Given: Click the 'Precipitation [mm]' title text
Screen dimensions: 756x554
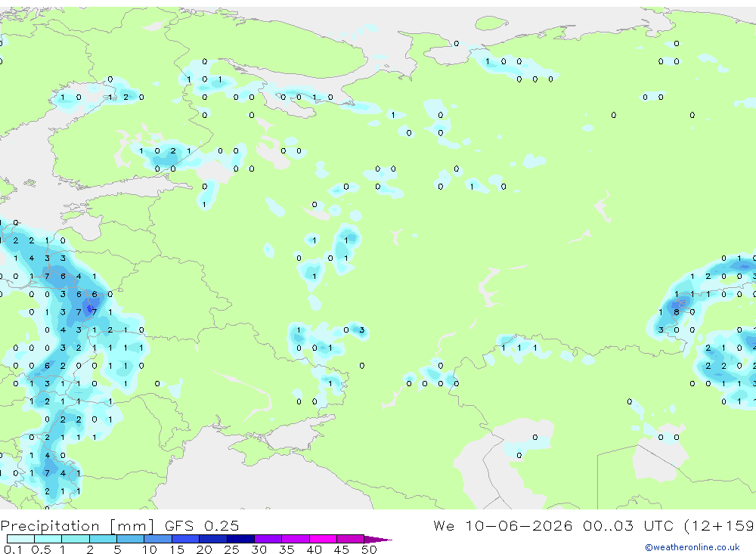Looking at the screenshot, I should (77, 525).
